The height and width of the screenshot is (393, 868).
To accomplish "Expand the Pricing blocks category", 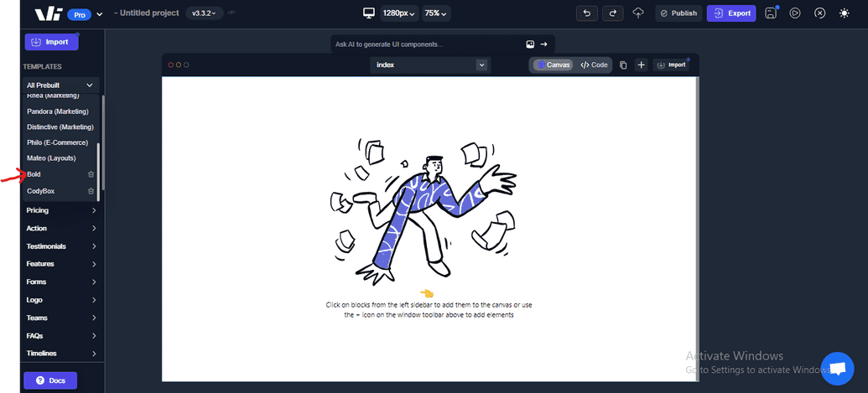I will coord(61,210).
